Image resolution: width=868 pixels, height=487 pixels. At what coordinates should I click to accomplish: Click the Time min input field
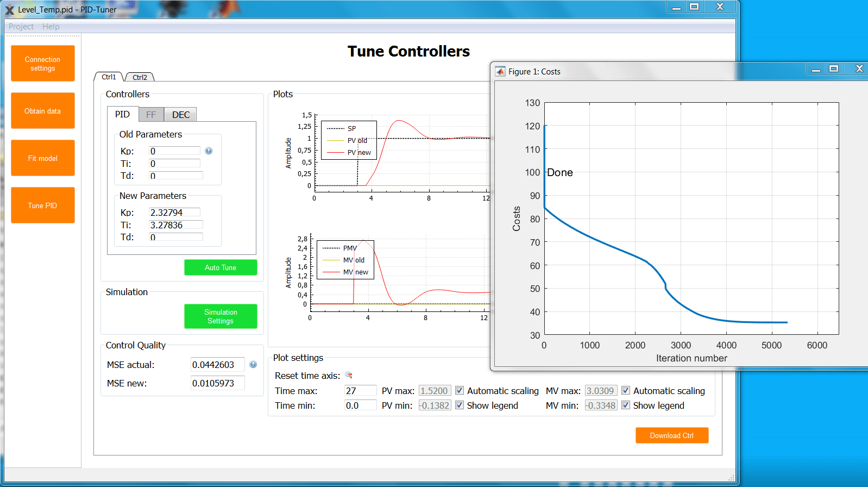[361, 405]
